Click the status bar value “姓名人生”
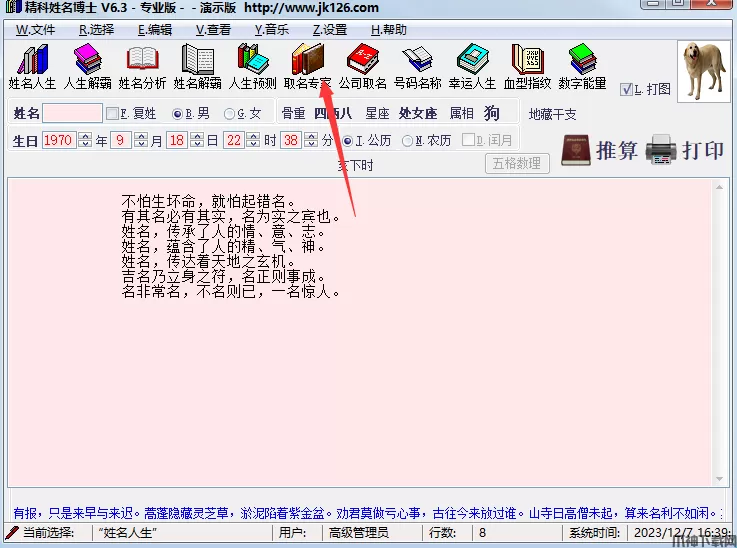The width and height of the screenshot is (737, 548). tap(128, 533)
